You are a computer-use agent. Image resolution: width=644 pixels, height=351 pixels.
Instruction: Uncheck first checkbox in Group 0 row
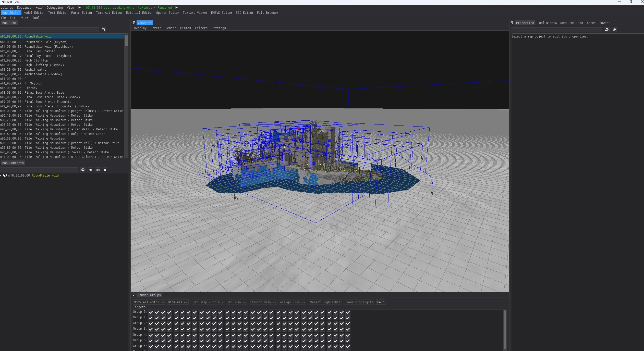pos(151,312)
